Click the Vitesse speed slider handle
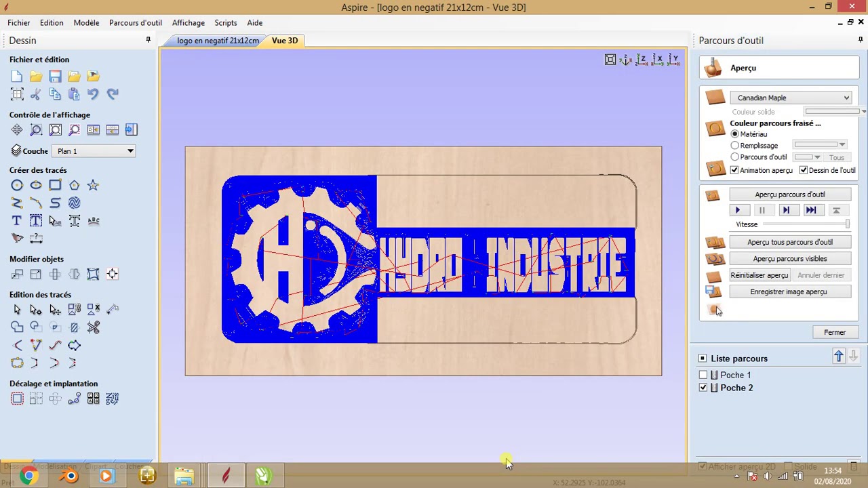Viewport: 868px width, 488px height. coord(847,224)
